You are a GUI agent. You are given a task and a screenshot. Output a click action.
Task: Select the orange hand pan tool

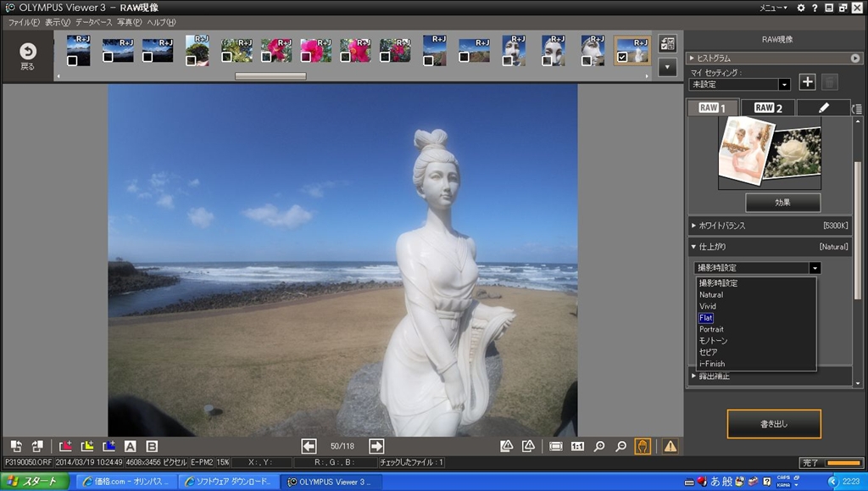coord(643,446)
